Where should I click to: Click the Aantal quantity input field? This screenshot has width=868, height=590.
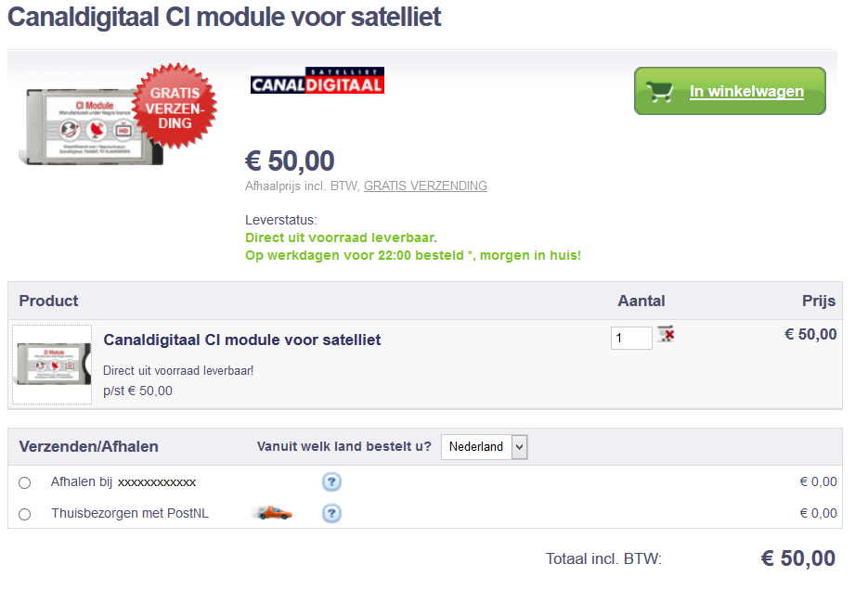pos(631,338)
